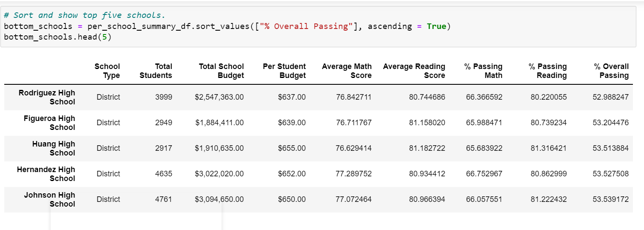Click the budget value $1,884,411.00
Viewport: 644px width, 230px height.
pos(219,123)
